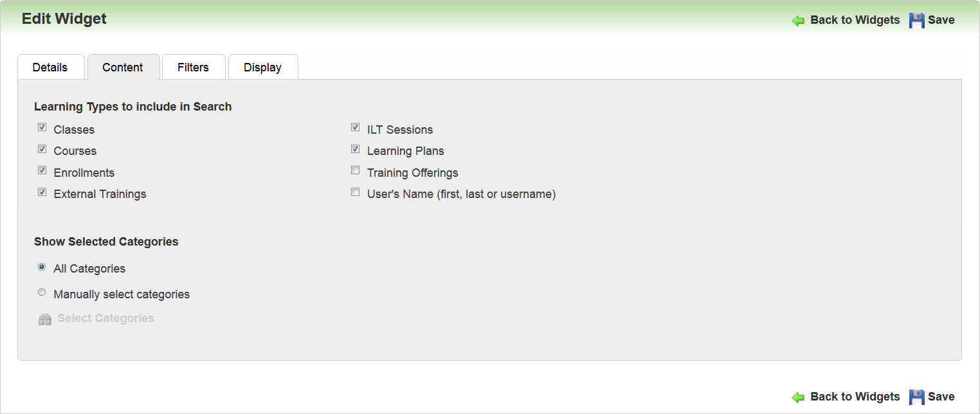This screenshot has height=414, width=980.
Task: Open the Filters tab
Action: (x=193, y=67)
